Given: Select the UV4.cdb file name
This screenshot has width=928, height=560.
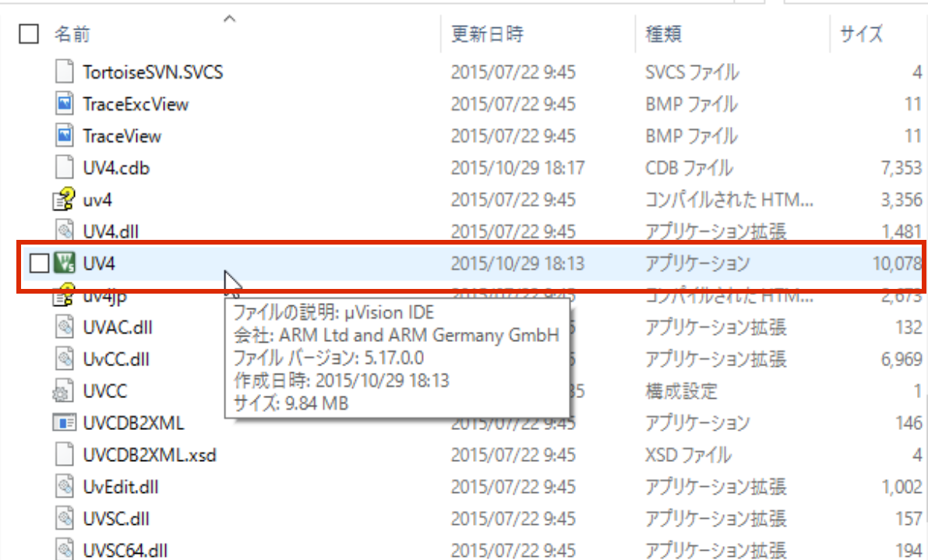Looking at the screenshot, I should 116,168.
